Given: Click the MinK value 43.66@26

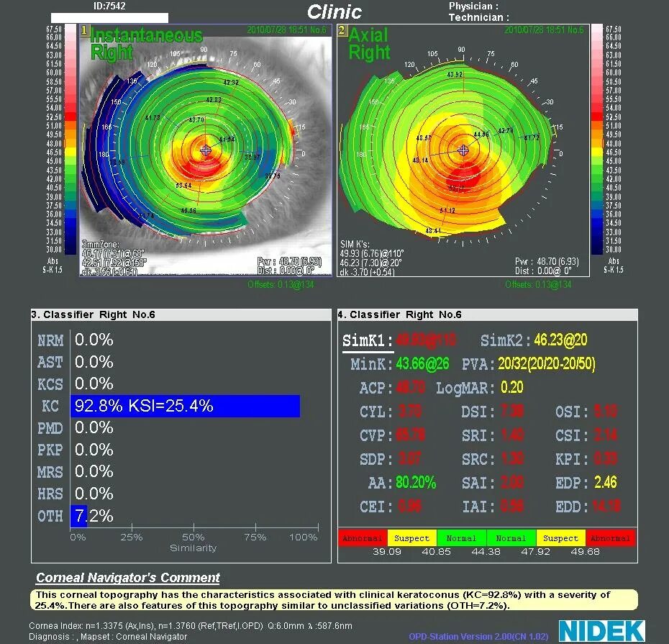Looking at the screenshot, I should [x=422, y=364].
